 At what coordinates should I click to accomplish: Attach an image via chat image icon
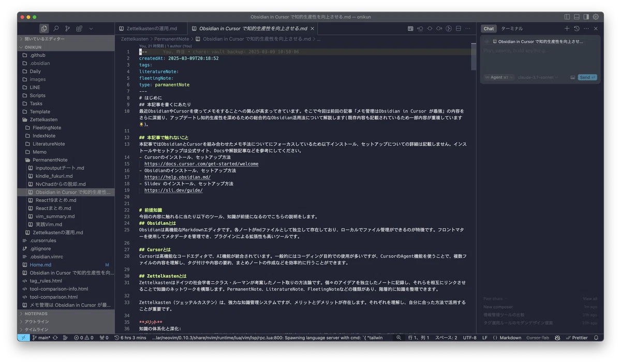[x=573, y=77]
